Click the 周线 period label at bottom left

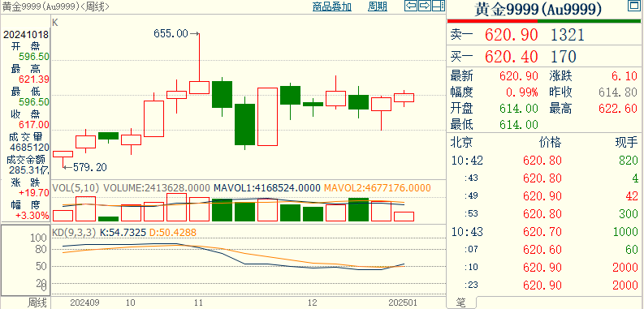point(38,303)
